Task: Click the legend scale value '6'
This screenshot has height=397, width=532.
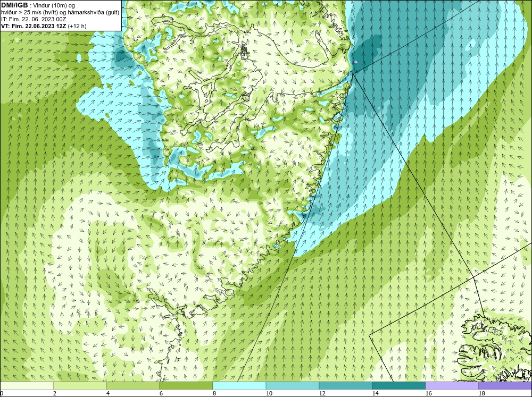Action: (x=161, y=393)
